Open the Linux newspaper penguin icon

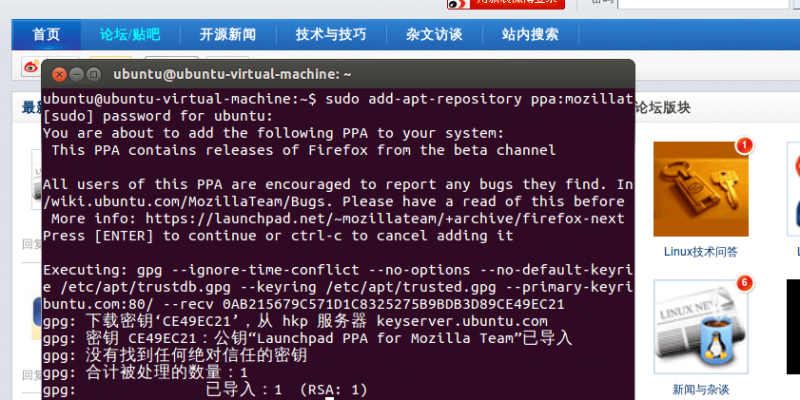pyautogui.click(x=701, y=326)
